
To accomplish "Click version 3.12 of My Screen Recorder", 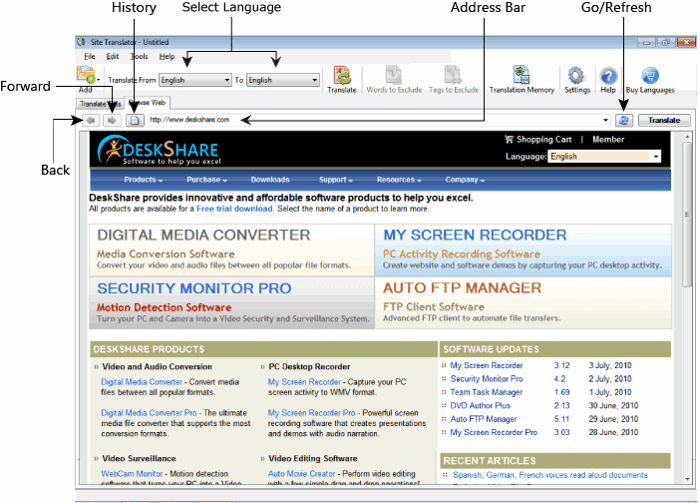I will pyautogui.click(x=562, y=366).
